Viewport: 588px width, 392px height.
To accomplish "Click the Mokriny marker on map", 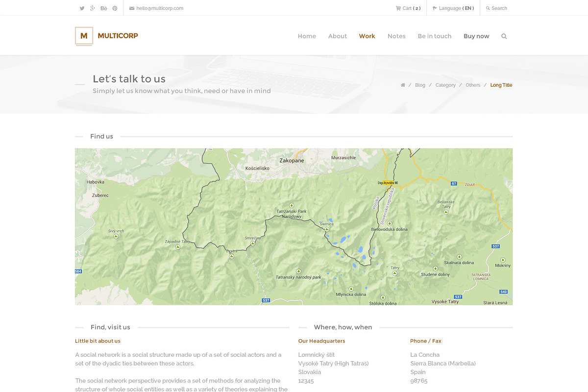I will [x=503, y=260].
